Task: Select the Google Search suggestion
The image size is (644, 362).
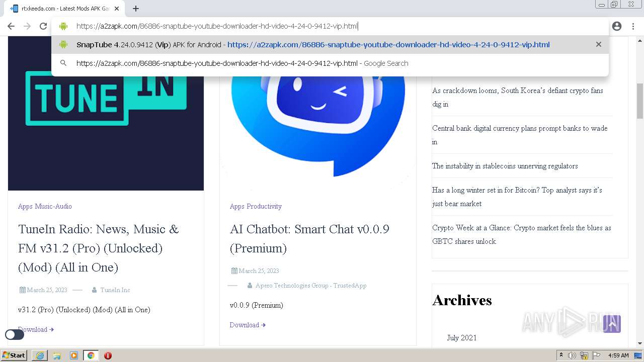Action: point(330,63)
